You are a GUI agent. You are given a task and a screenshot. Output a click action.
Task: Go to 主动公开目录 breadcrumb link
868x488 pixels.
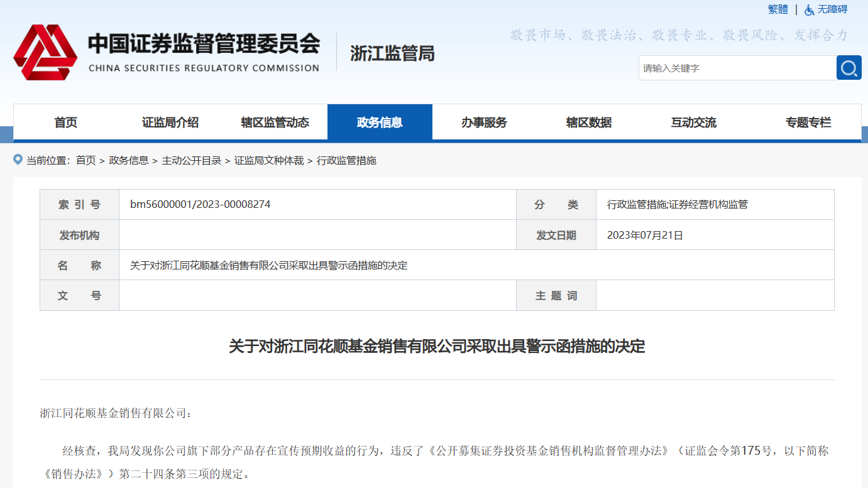pos(192,161)
